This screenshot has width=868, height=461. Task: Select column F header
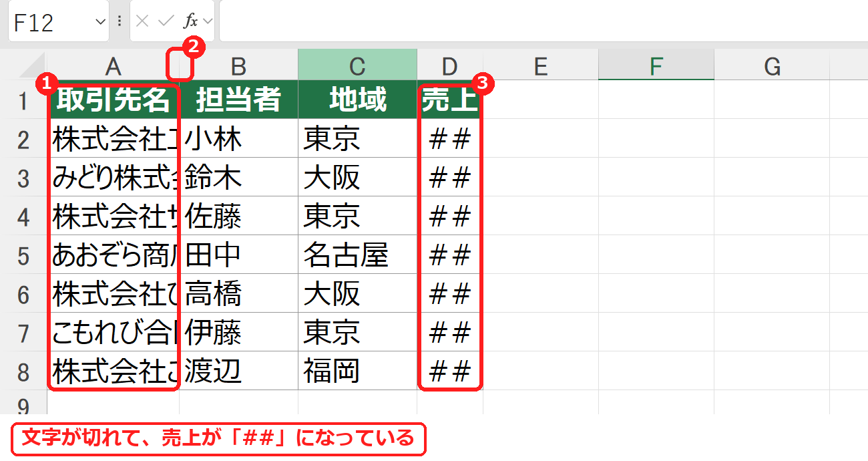click(x=656, y=65)
